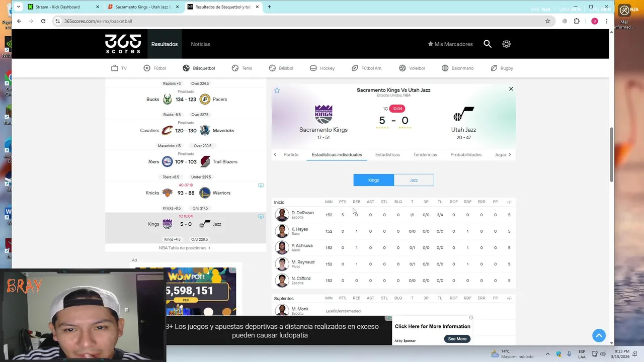Favorite the Kings vs Jazz match star
The width and height of the screenshot is (644, 362).
[277, 90]
